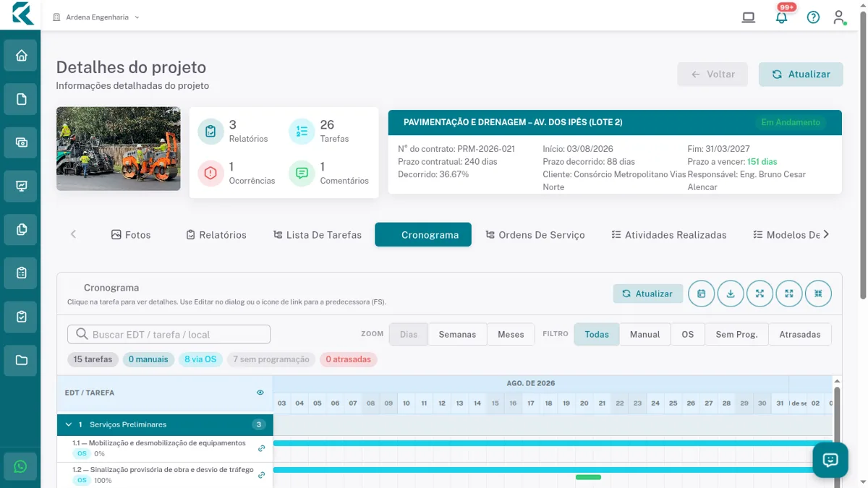
Task: Open the folder icon in the sidebar
Action: (x=21, y=359)
